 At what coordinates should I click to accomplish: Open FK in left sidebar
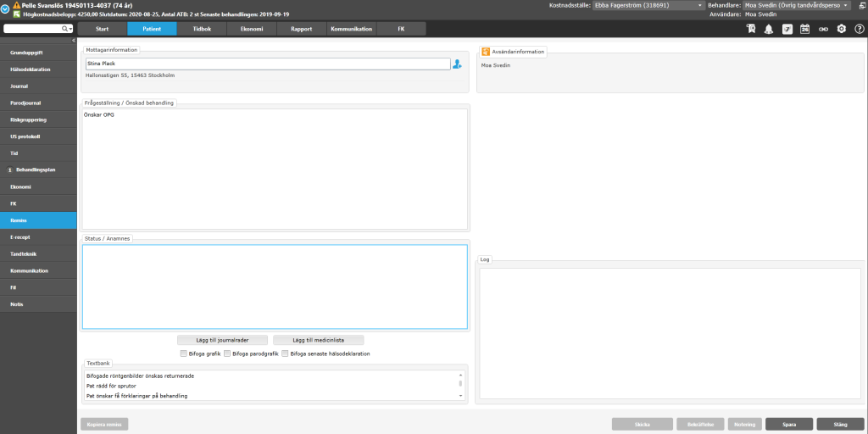[x=38, y=203]
